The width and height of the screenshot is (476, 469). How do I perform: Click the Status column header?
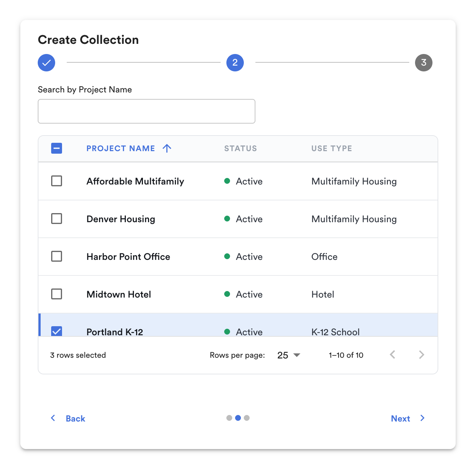tap(241, 148)
